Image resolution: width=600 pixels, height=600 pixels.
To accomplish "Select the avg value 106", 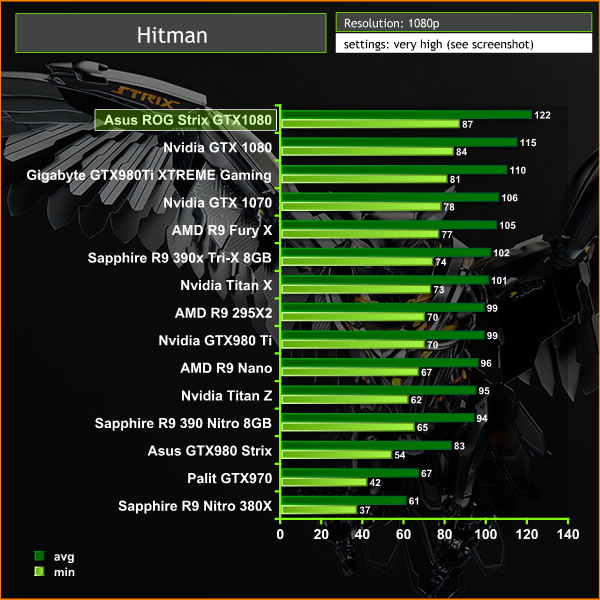I will tap(509, 198).
